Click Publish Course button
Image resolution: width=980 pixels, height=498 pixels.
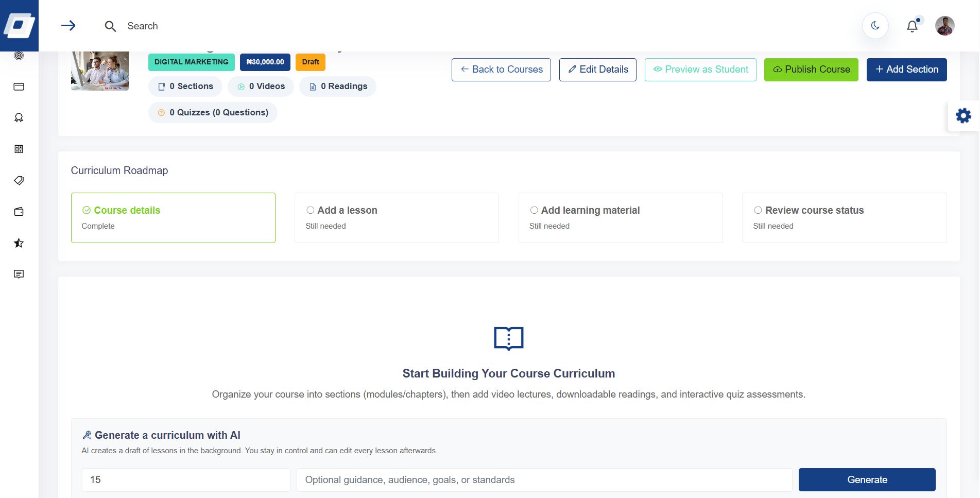coord(811,70)
